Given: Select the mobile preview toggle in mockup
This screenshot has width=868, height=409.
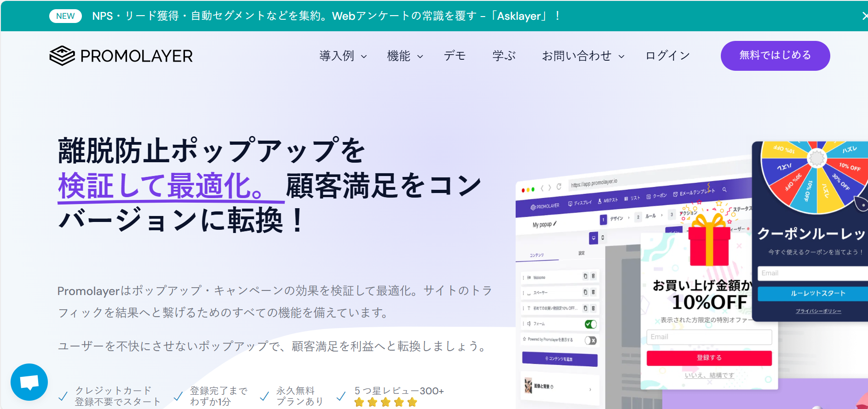Looking at the screenshot, I should [x=603, y=238].
